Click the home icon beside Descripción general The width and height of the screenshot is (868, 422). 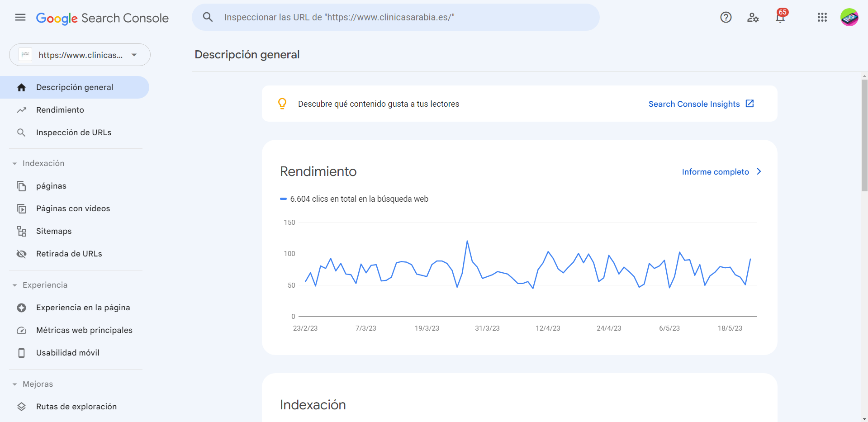(21, 87)
